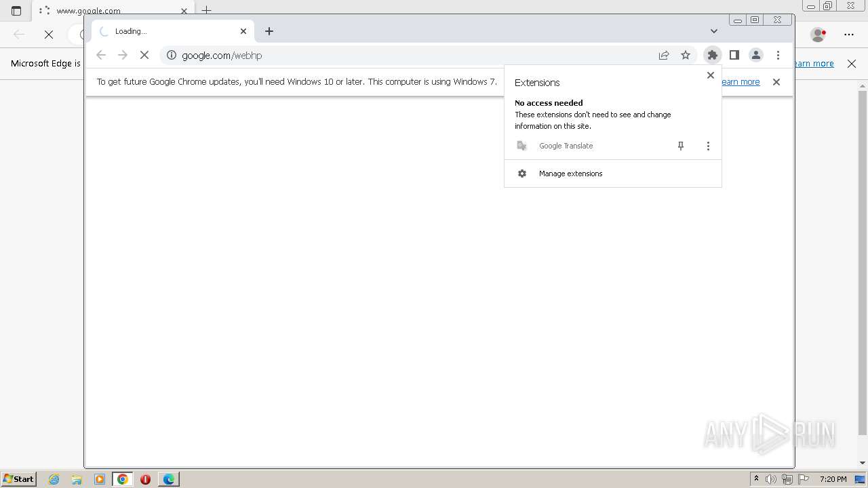
Task: Open network status tray icon
Action: pos(787,479)
